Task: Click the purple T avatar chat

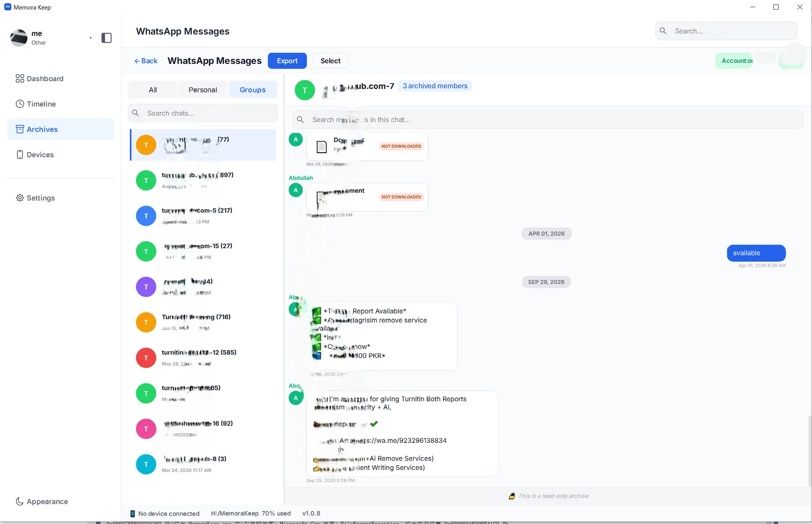Action: (146, 287)
